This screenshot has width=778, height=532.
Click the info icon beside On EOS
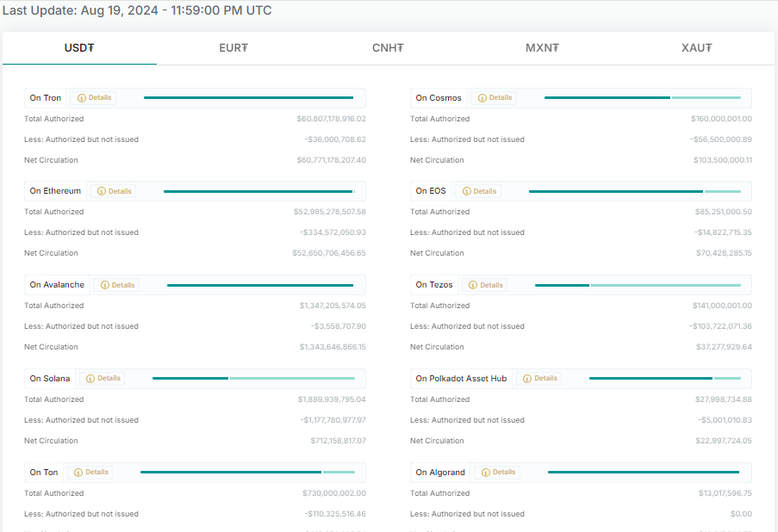point(466,191)
